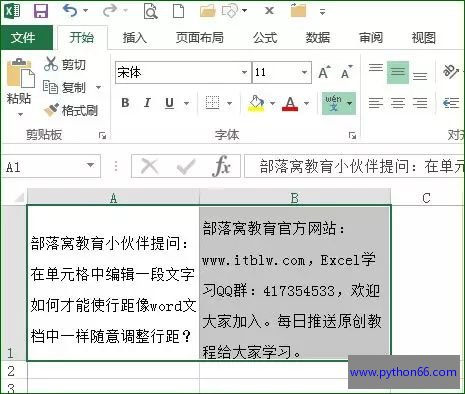
Task: Click the red font color swatch
Action: tap(290, 104)
